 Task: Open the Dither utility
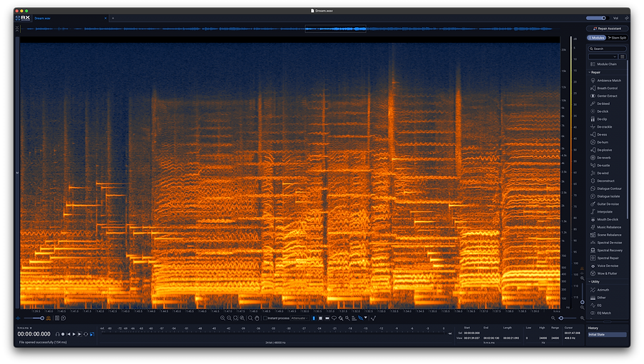click(598, 298)
